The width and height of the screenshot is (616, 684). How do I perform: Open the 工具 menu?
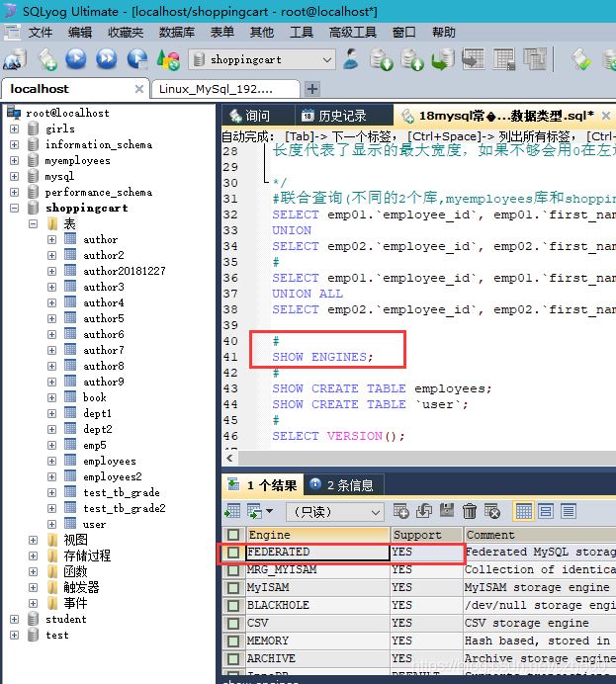(x=301, y=32)
